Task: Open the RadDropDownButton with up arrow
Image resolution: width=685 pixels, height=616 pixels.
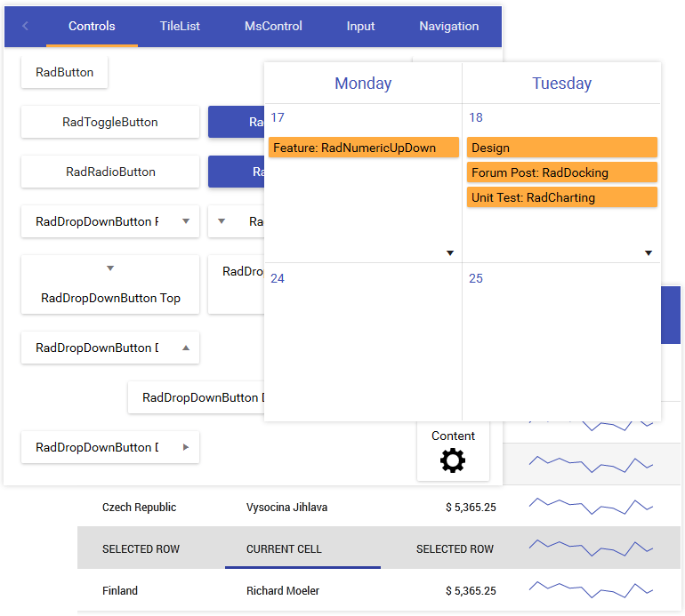Action: pyautogui.click(x=110, y=348)
